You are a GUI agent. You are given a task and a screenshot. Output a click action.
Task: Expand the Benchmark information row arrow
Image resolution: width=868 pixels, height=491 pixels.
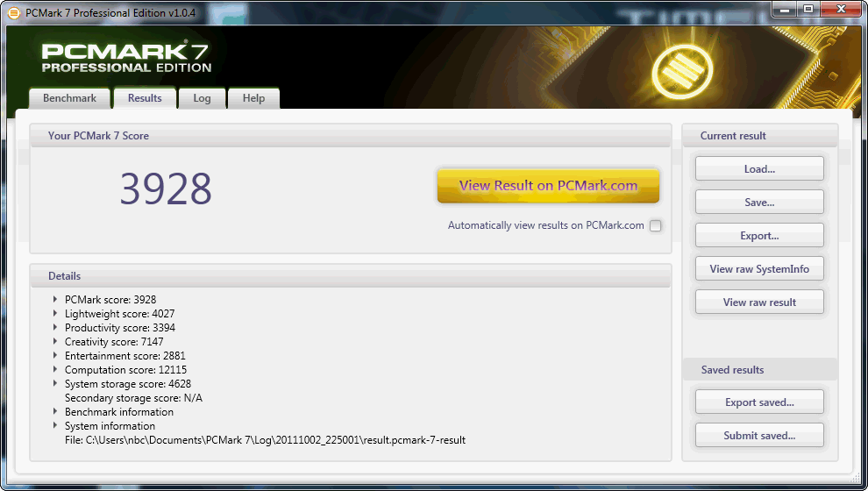coord(55,411)
